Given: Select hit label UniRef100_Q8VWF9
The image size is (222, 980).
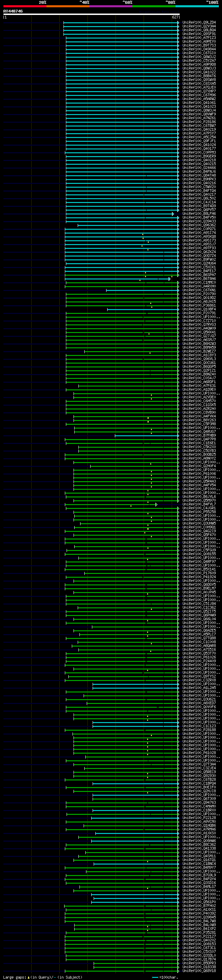Looking at the screenshot, I should tap(199, 114).
